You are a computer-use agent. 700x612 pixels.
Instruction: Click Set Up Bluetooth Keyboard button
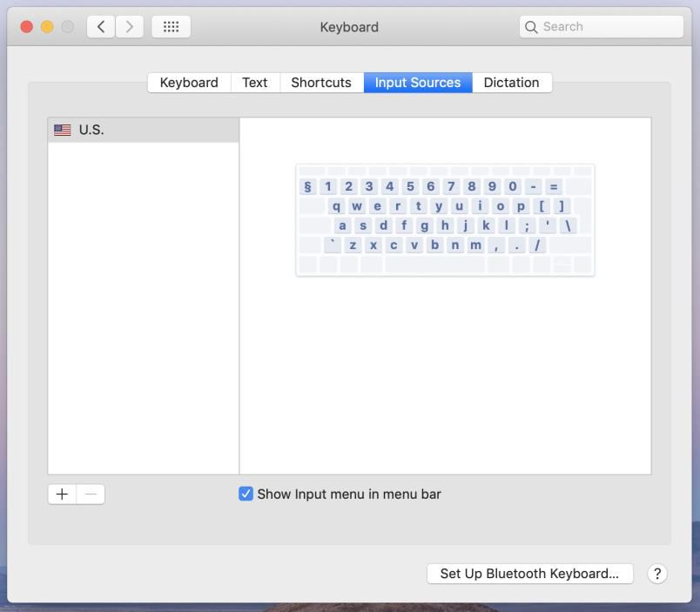[x=530, y=574]
